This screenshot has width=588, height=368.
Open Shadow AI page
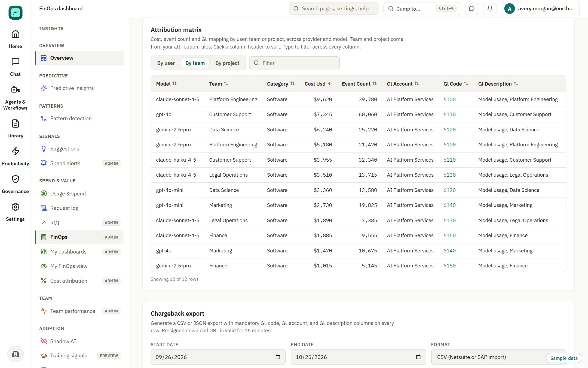point(79,341)
